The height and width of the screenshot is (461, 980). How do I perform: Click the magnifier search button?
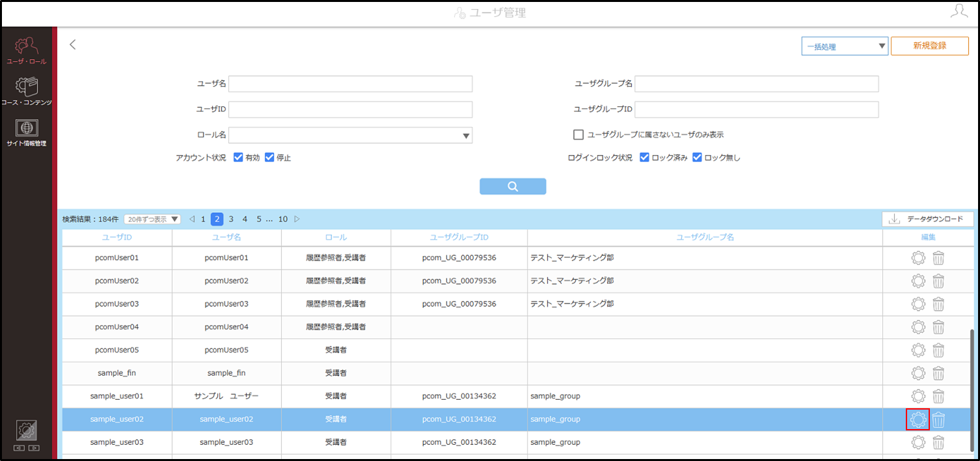[x=513, y=186]
